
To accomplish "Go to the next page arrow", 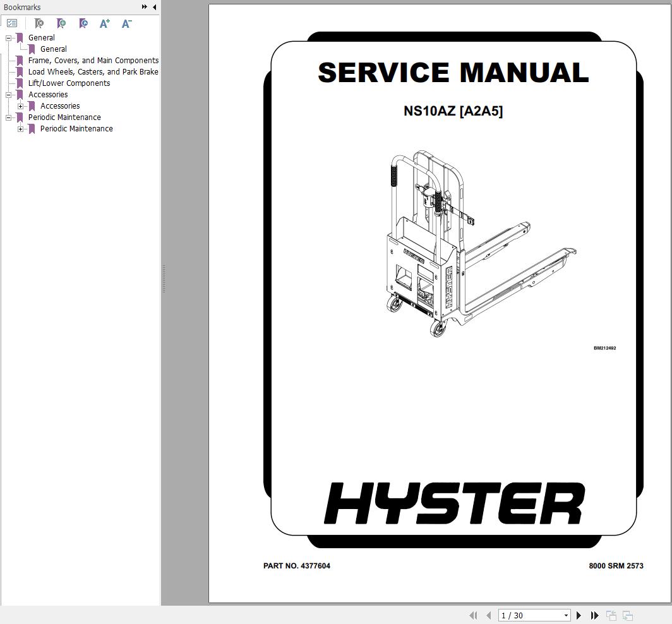I will click(x=579, y=615).
